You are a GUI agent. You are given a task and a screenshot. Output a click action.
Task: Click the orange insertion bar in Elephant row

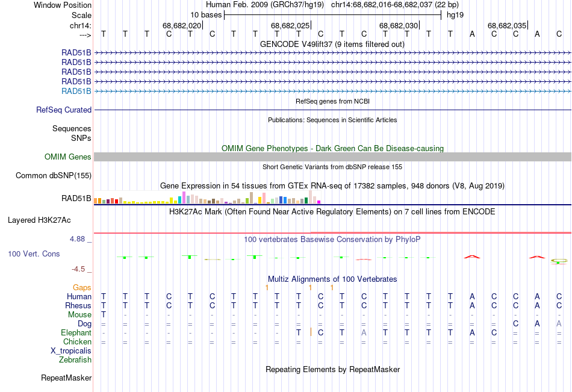tap(311, 332)
